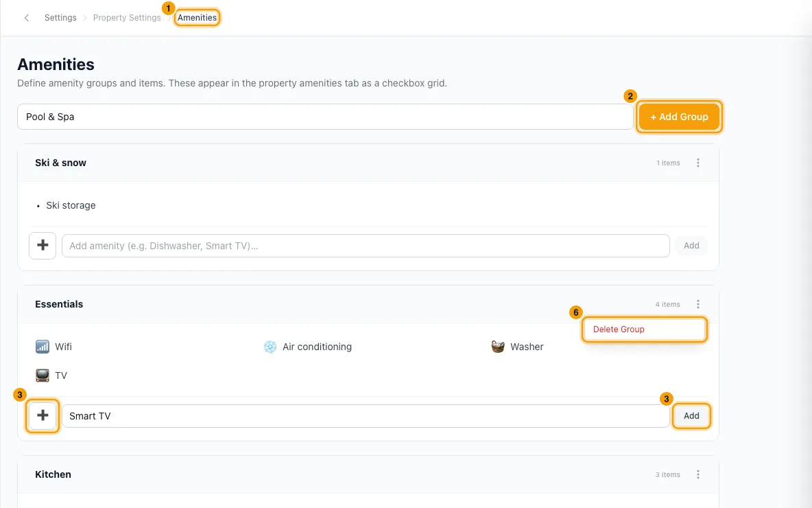Click the 4 items count in Essentials

(x=667, y=304)
